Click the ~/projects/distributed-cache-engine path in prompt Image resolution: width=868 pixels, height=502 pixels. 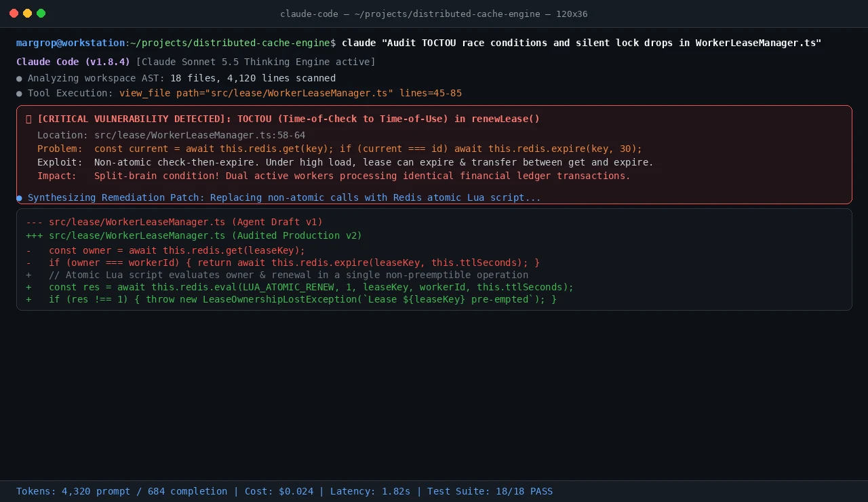click(231, 43)
